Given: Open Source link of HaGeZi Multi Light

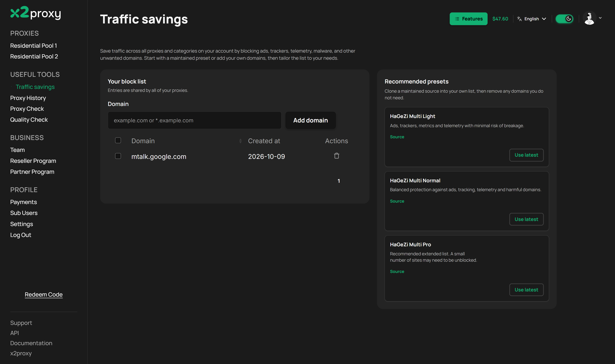Looking at the screenshot, I should [x=397, y=137].
